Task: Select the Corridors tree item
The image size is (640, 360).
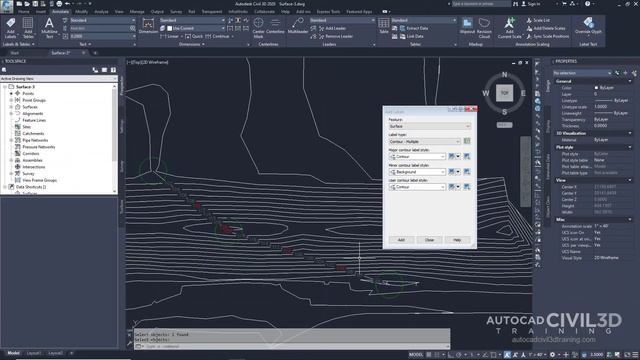Action: click(x=31, y=153)
